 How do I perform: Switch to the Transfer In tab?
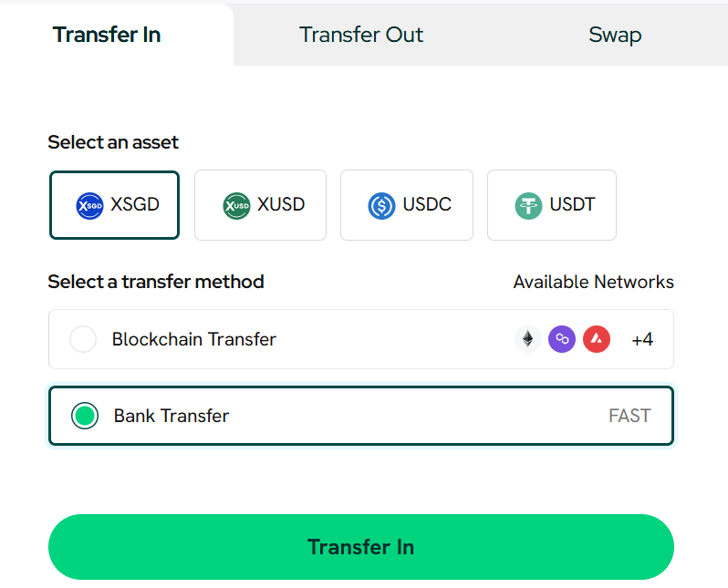107,35
